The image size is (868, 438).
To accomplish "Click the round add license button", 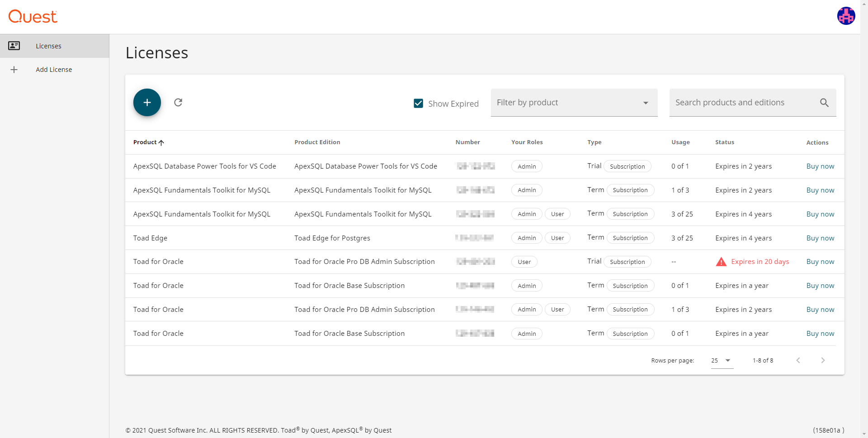I will point(147,103).
